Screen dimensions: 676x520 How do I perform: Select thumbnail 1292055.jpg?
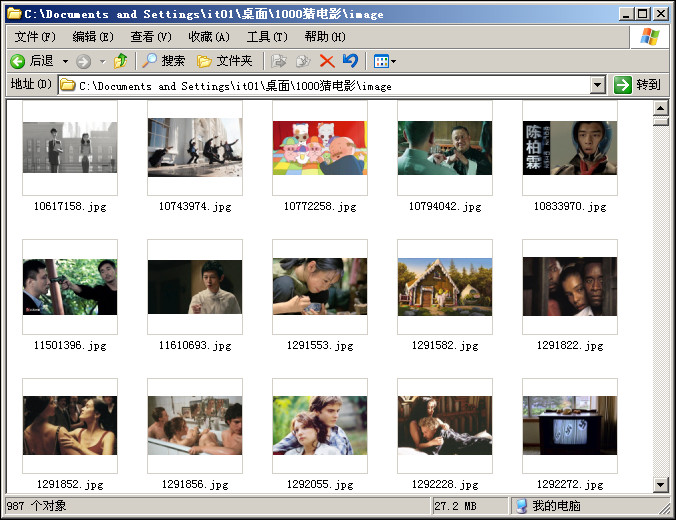click(x=320, y=426)
